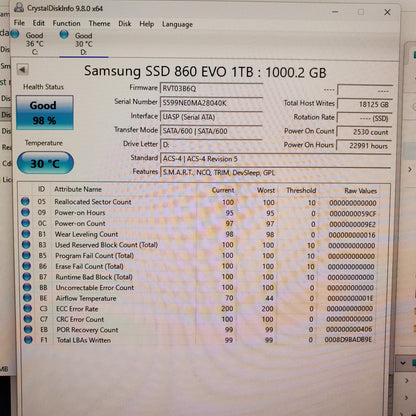Click the Firmware field RVT03B6Q
Screen dimensions: 416x416
point(211,89)
